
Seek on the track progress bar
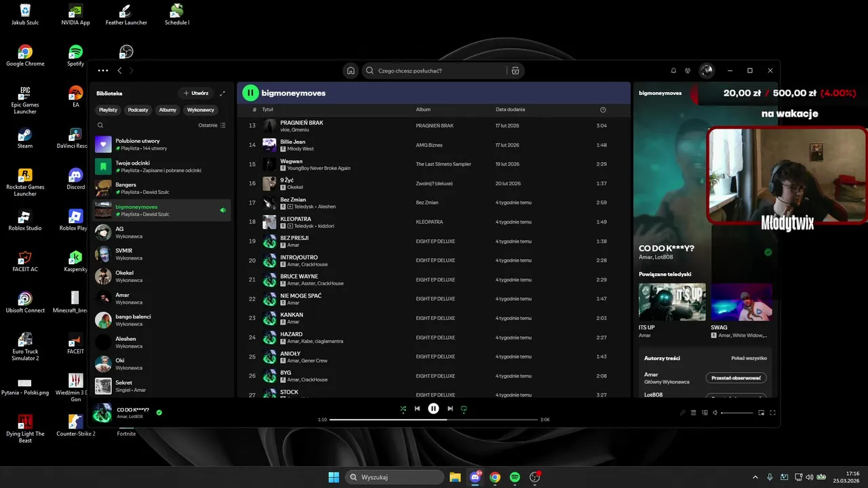[x=433, y=420]
